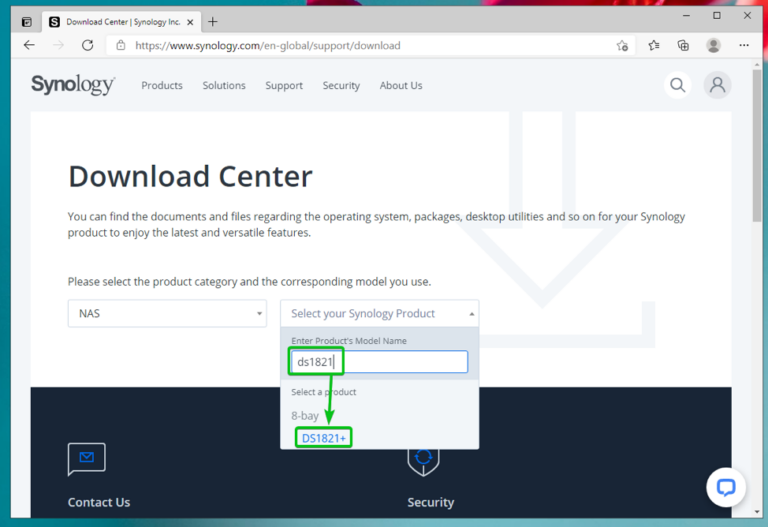Viewport: 768px width, 527px height.
Task: Click the lock icon in address bar
Action: tap(120, 46)
